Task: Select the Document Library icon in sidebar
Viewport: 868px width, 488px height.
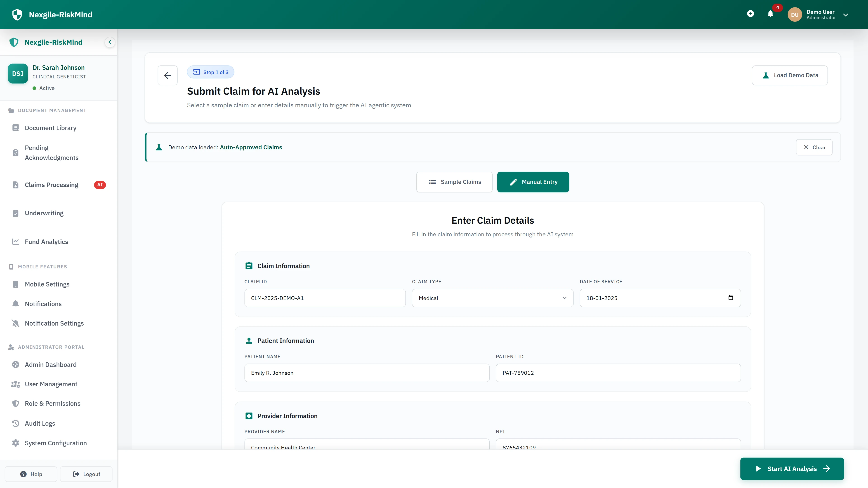Action: pyautogui.click(x=16, y=128)
